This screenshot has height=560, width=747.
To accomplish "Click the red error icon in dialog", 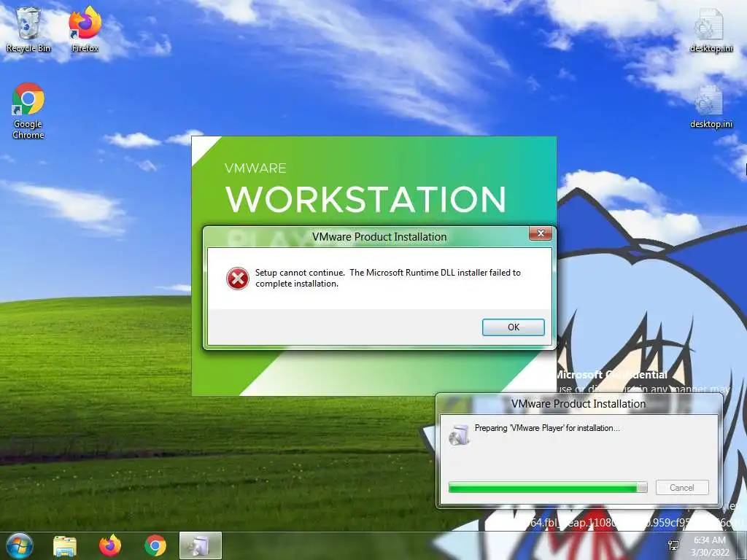I will (x=237, y=279).
